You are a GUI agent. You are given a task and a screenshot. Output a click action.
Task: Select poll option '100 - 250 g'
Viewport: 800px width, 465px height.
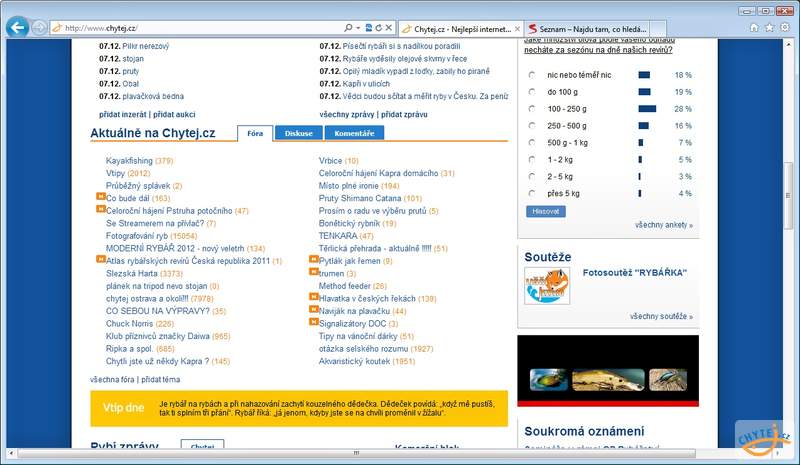point(532,109)
